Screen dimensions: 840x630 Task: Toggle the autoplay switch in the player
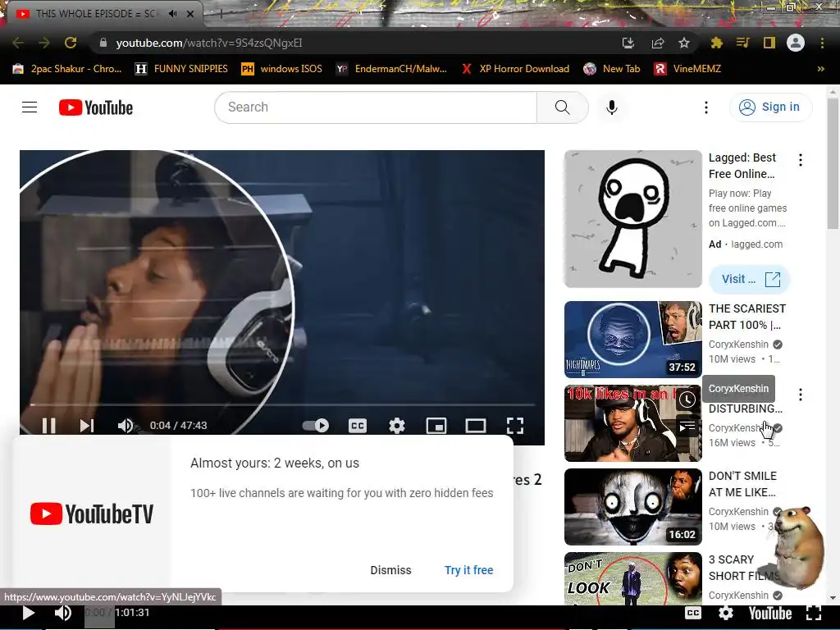(x=316, y=426)
